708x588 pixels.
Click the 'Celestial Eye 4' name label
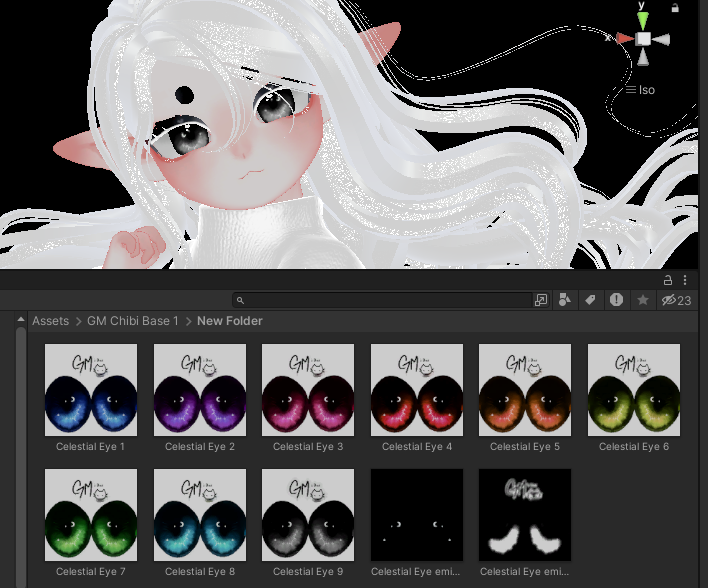(417, 447)
